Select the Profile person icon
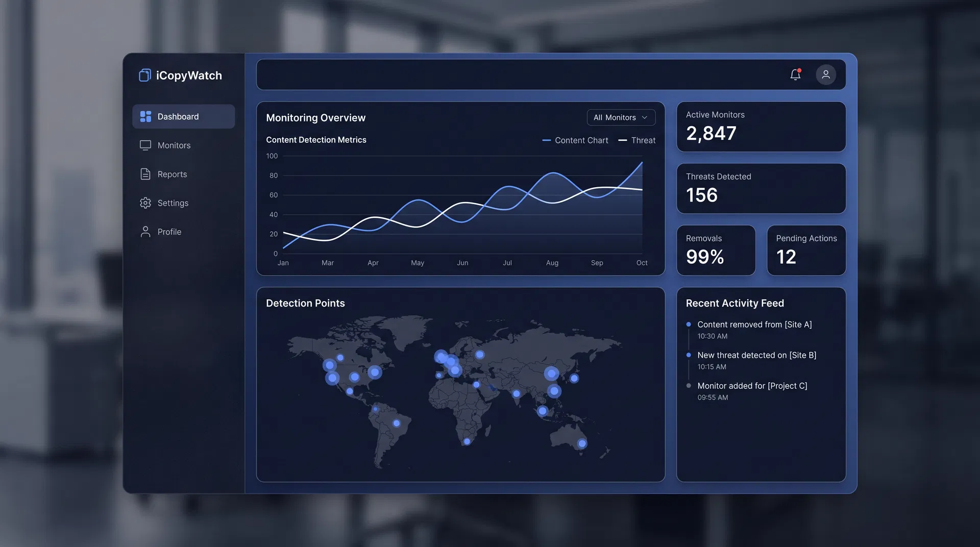Viewport: 980px width, 547px height. pyautogui.click(x=145, y=231)
